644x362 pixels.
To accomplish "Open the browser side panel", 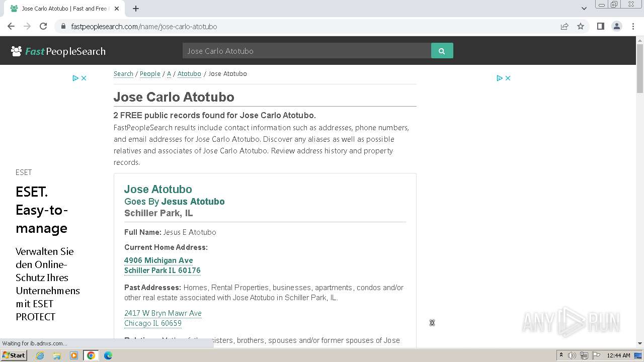I will tap(600, 26).
